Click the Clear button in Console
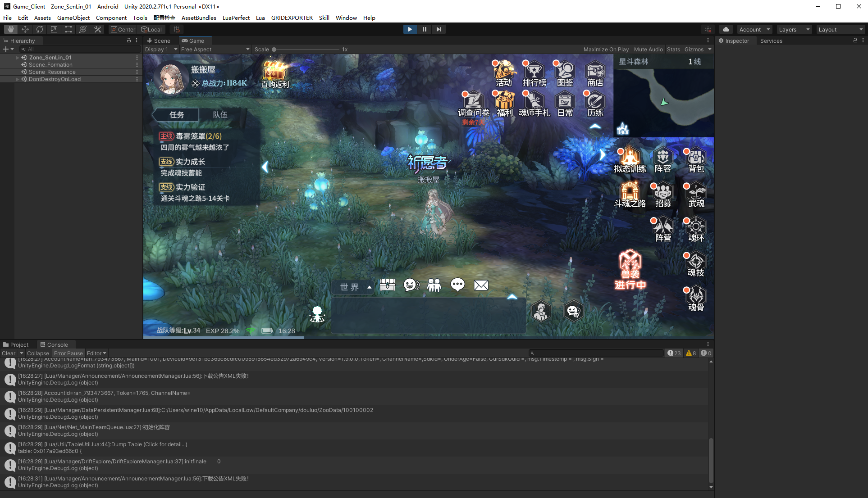Viewport: 868px width, 498px height. (x=9, y=353)
